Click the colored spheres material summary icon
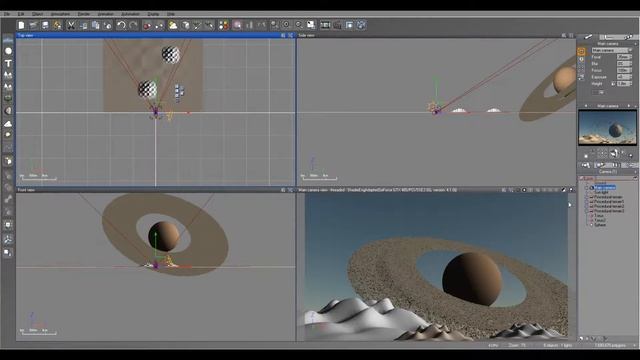This screenshot has width=640, height=360. (x=224, y=25)
